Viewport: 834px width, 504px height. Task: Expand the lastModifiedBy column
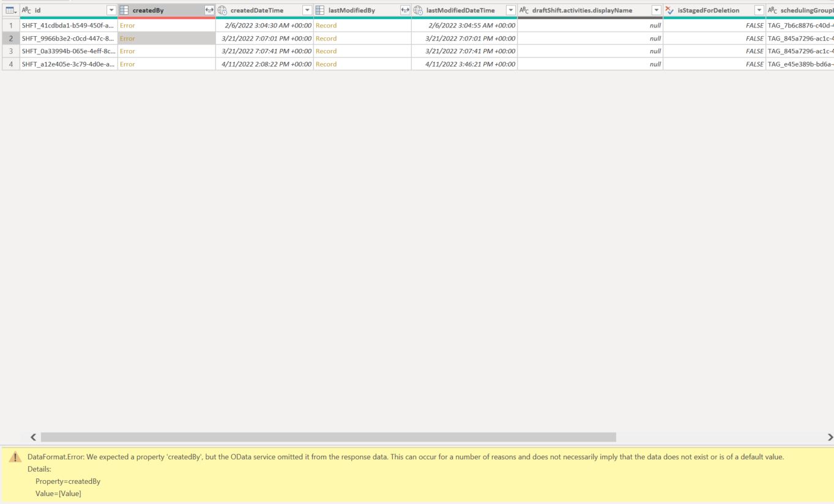click(405, 10)
